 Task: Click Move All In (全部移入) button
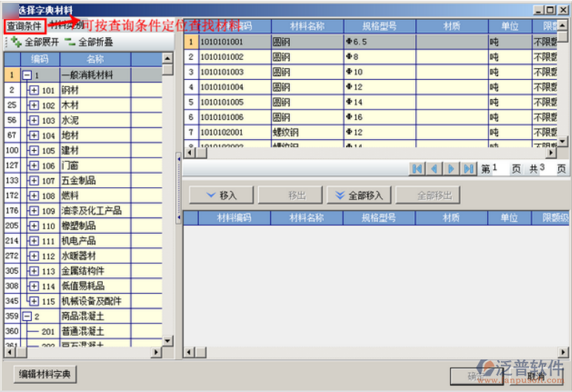coord(359,195)
